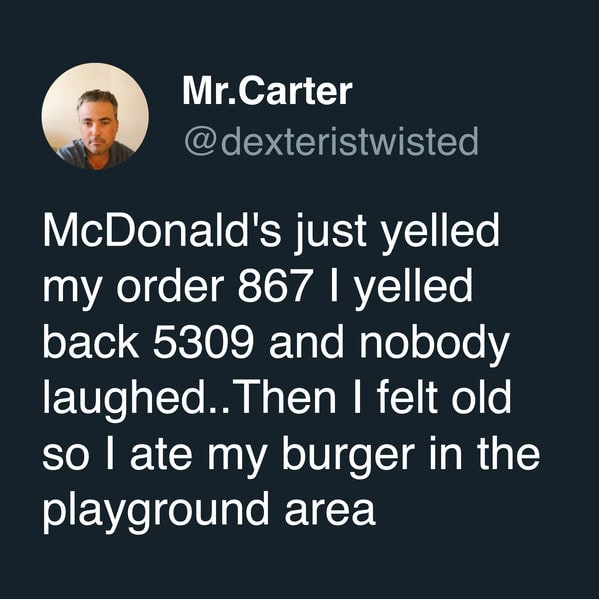Click the word back starting the third line
Screen dimensions: 599x599
coord(91,341)
